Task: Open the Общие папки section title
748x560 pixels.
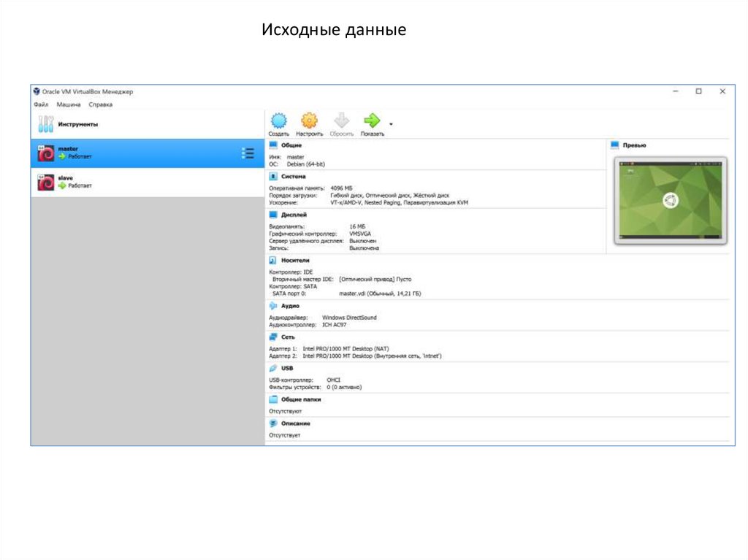Action: (301, 399)
